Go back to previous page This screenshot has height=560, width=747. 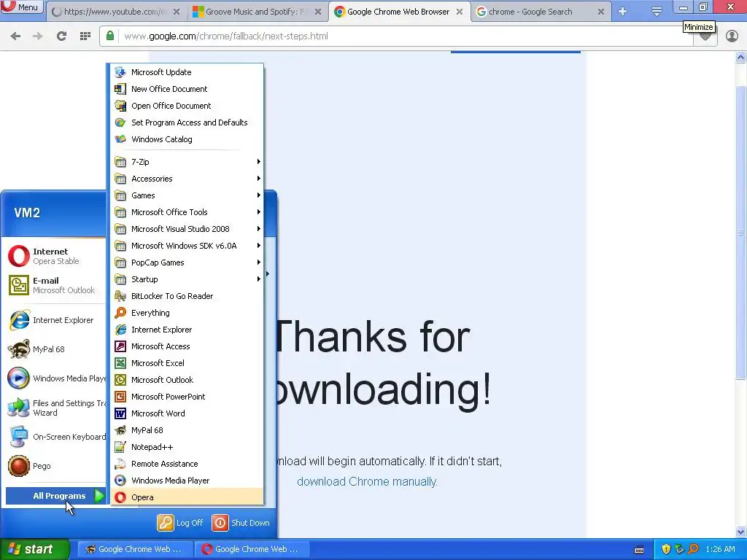tap(15, 36)
